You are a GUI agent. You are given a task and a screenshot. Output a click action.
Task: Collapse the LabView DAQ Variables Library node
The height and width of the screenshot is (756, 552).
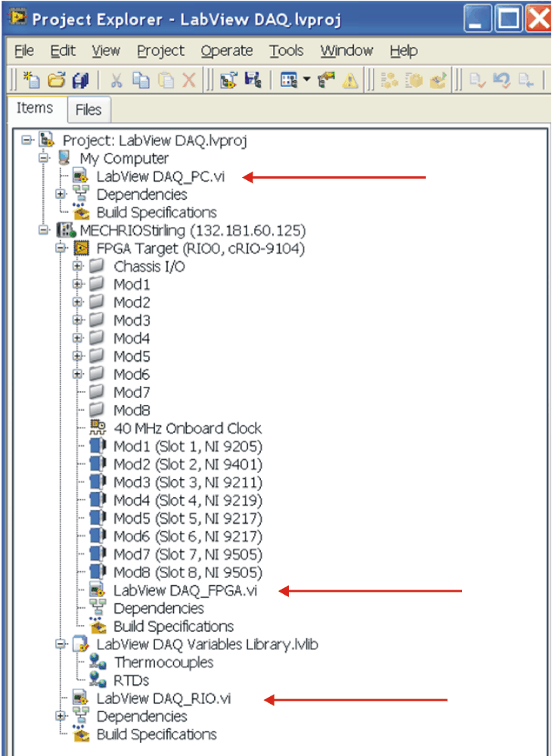click(60, 644)
